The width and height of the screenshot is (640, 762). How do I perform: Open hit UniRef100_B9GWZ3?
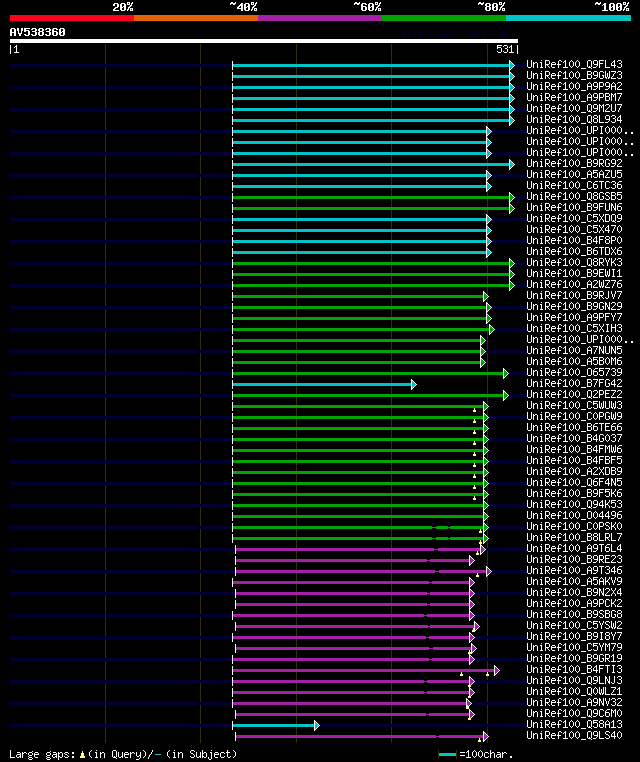tap(574, 75)
